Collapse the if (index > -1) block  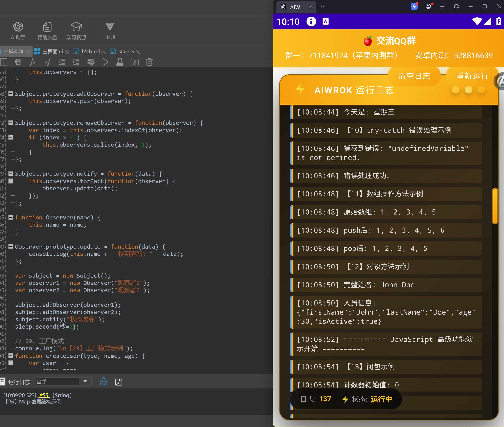coord(11,137)
